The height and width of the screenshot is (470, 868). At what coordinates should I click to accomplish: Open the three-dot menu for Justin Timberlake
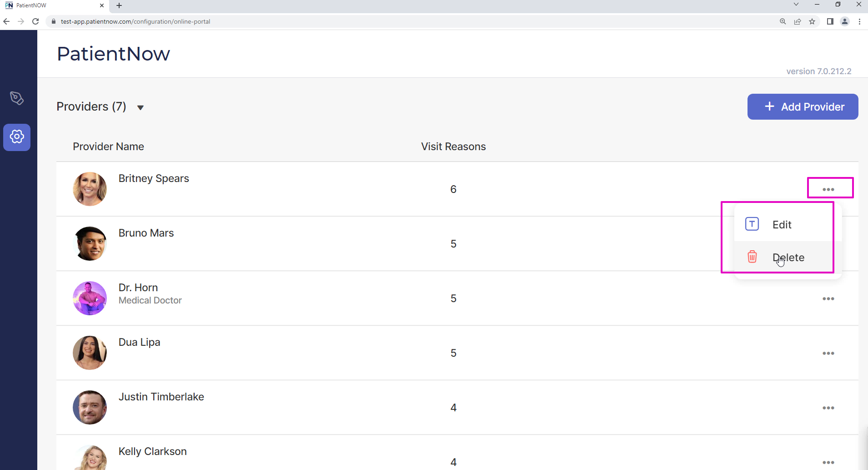click(828, 408)
